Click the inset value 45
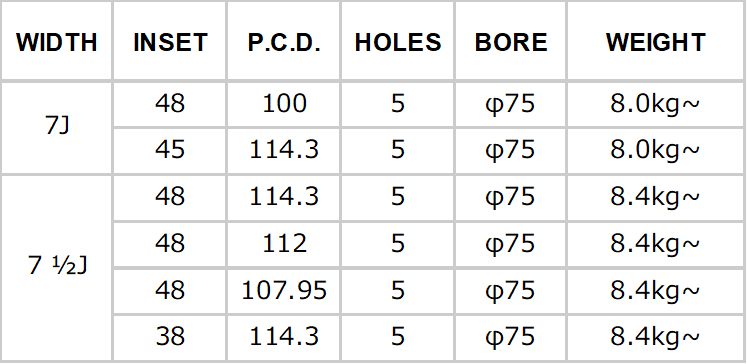 [170, 151]
